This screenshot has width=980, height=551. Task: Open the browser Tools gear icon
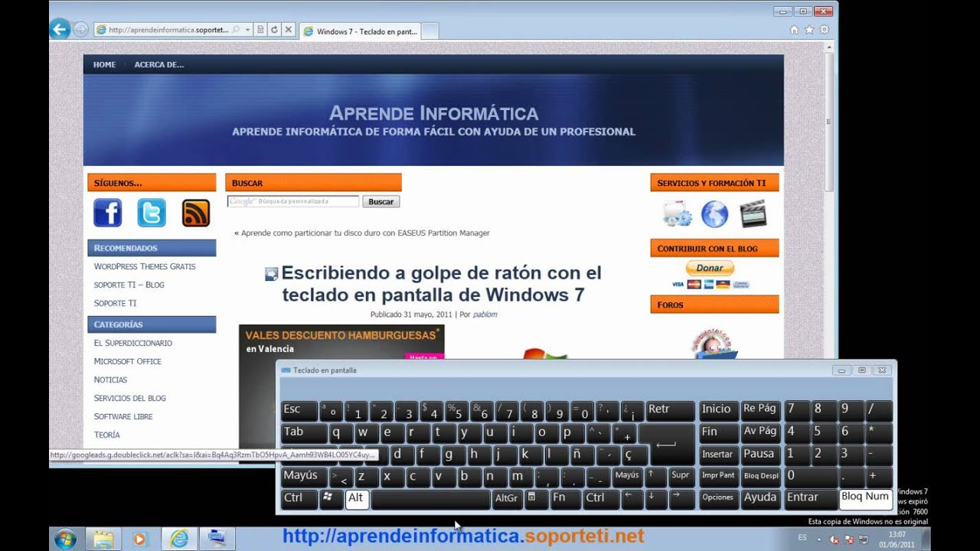pyautogui.click(x=824, y=30)
